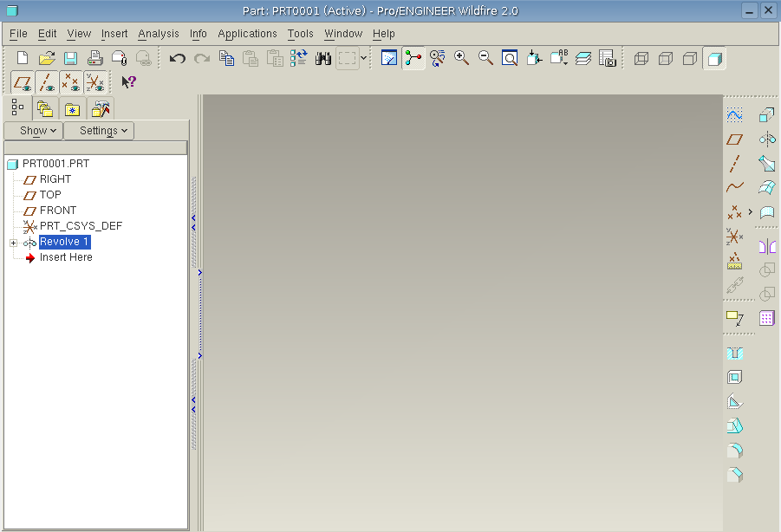Screen dimensions: 781x532
Task: Switch to the Folder Browser navigator tab
Action: [45, 109]
